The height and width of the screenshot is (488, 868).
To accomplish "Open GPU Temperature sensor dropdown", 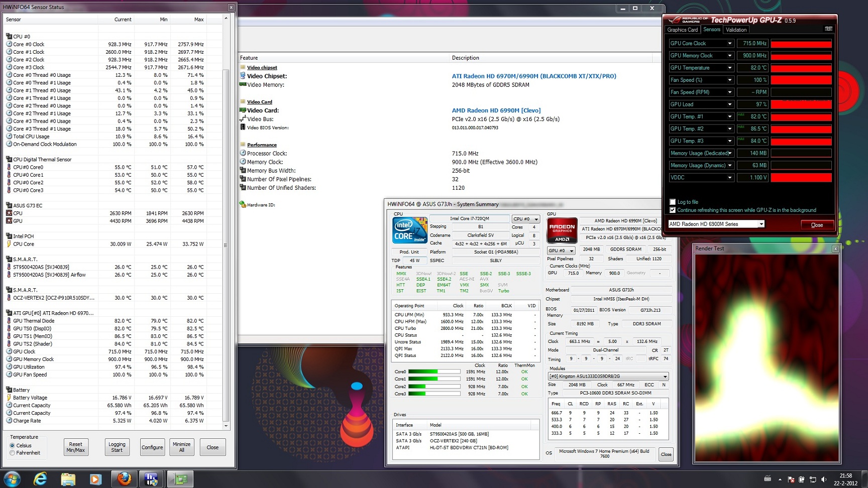I will coord(730,68).
